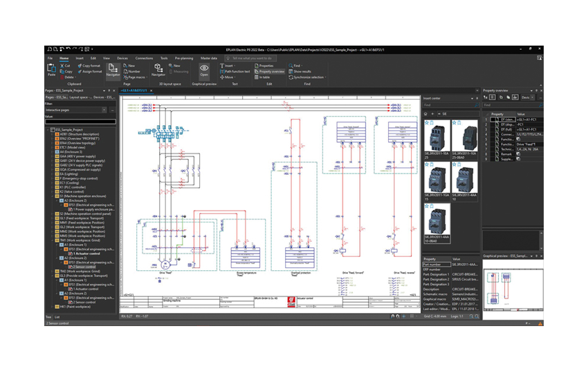Open Properties in Edit group
Screen dimensions: 588x371
tap(264, 66)
